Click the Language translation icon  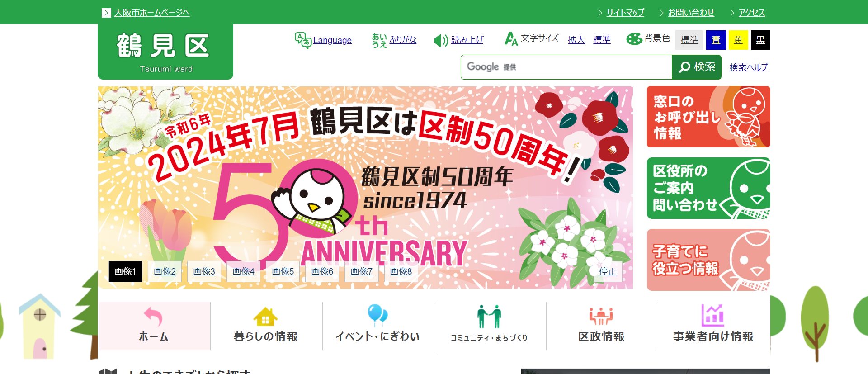(303, 40)
